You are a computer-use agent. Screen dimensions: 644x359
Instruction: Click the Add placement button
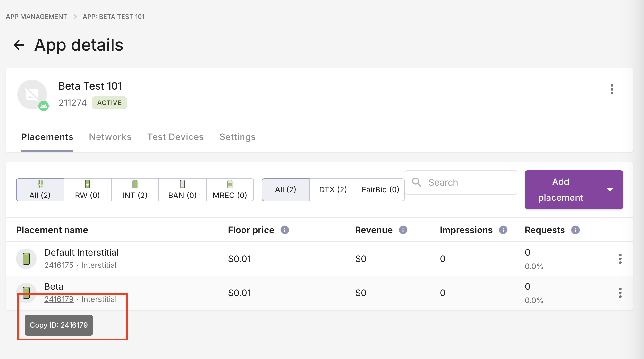[560, 190]
